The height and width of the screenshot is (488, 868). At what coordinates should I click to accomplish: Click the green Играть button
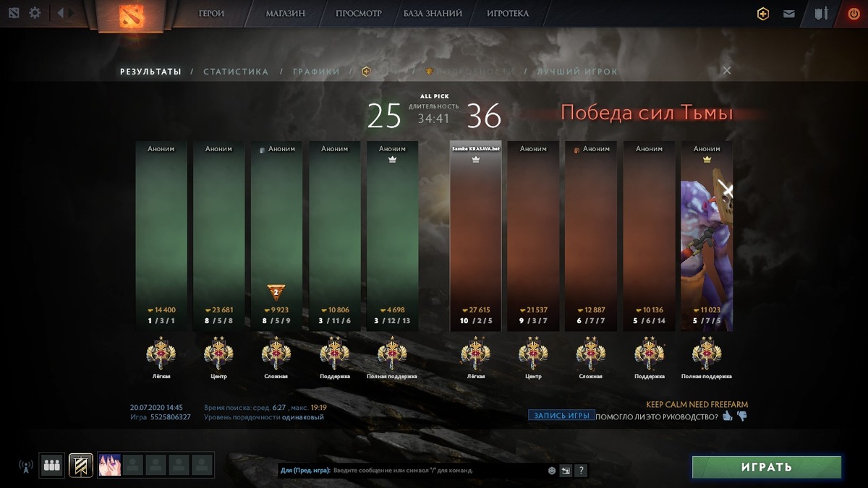[767, 467]
